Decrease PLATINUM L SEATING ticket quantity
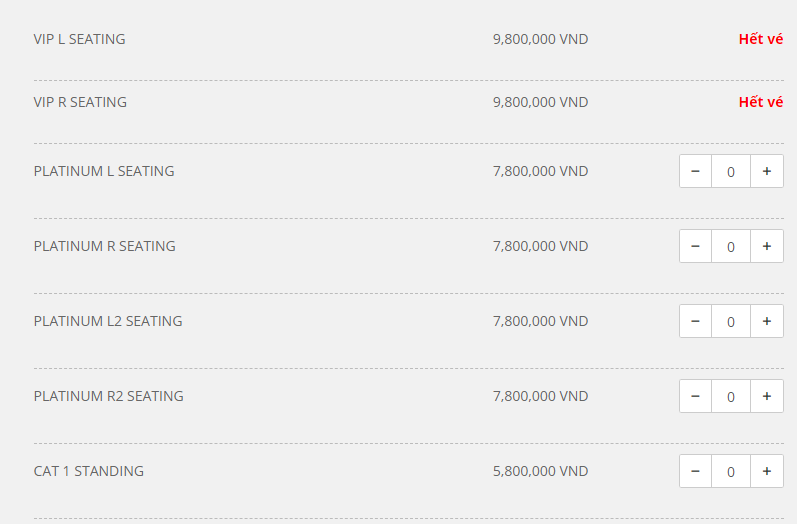This screenshot has height=524, width=797. pos(695,171)
